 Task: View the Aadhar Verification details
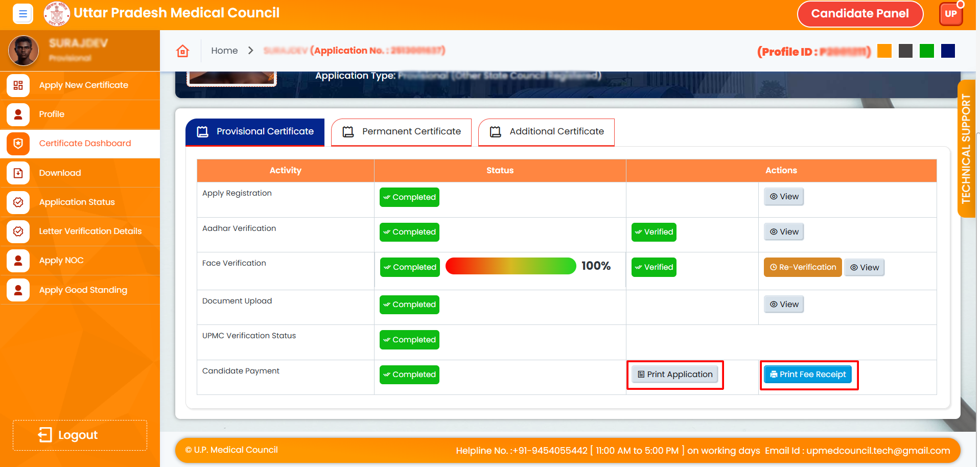tap(784, 232)
